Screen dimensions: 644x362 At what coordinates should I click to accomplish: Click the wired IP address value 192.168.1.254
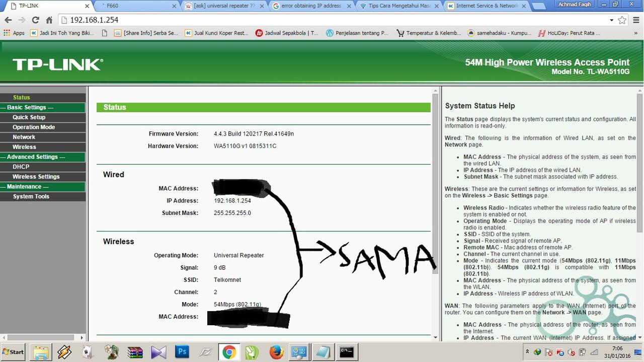point(232,201)
